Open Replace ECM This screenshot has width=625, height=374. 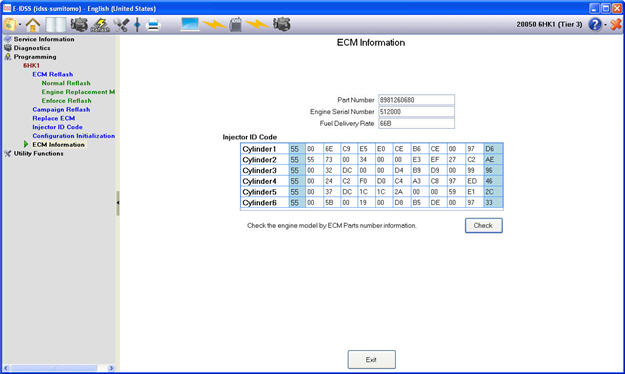pyautogui.click(x=53, y=118)
